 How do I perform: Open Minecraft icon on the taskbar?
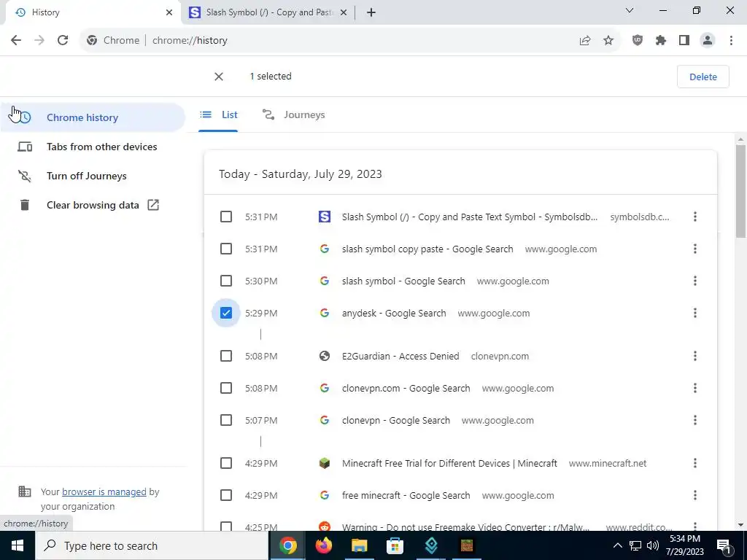pyautogui.click(x=466, y=545)
